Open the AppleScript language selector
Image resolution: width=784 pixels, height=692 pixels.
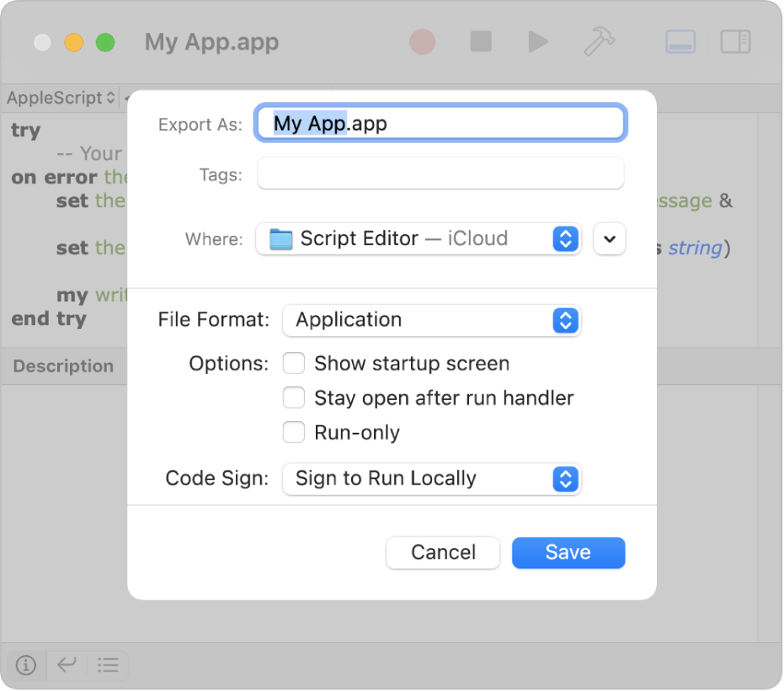61,98
